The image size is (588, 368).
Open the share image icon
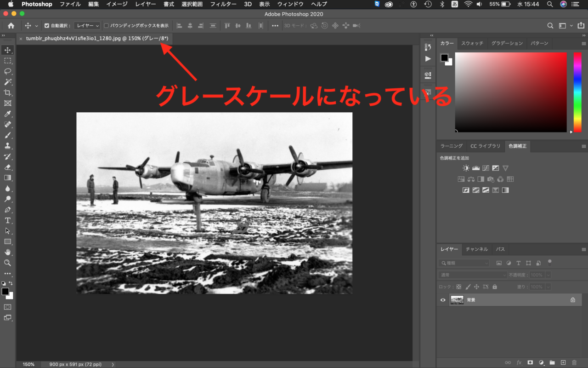581,26
